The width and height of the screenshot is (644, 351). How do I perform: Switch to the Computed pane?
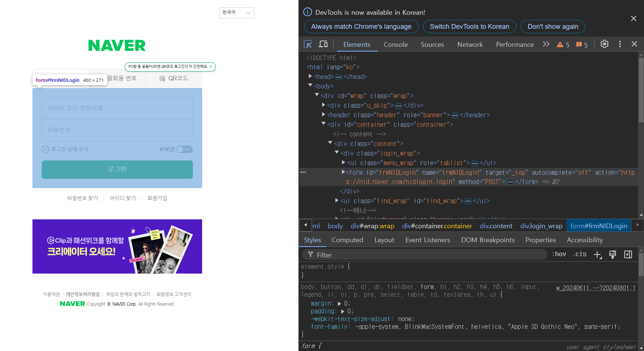[x=347, y=240]
